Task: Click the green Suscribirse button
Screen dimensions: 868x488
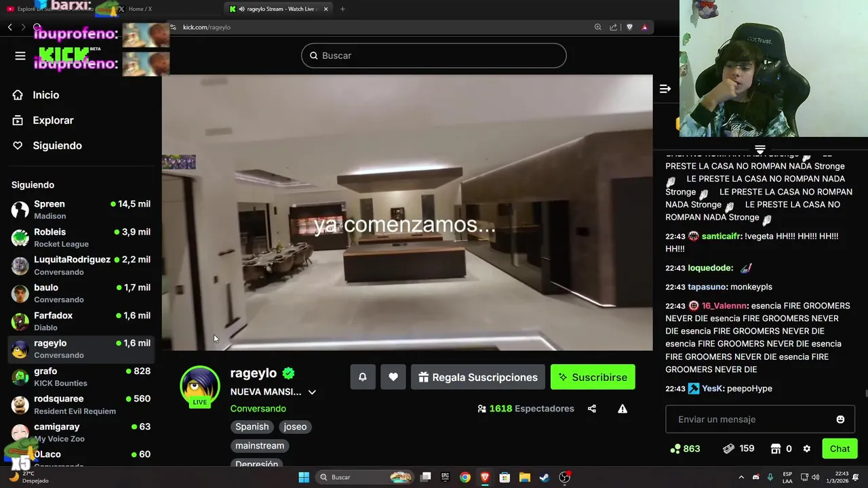Action: [x=593, y=377]
